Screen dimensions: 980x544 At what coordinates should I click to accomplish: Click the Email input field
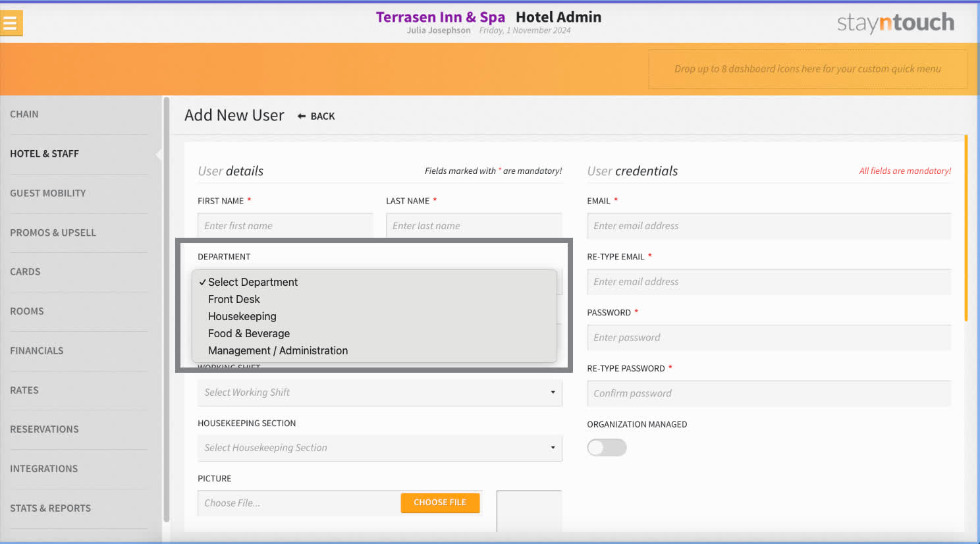[x=769, y=225]
